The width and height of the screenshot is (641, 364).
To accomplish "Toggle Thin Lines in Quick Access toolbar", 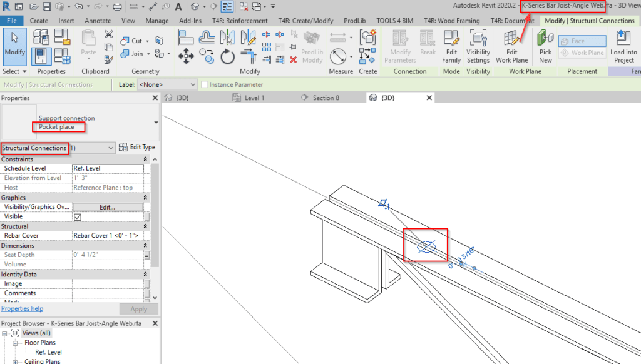I will [227, 6].
